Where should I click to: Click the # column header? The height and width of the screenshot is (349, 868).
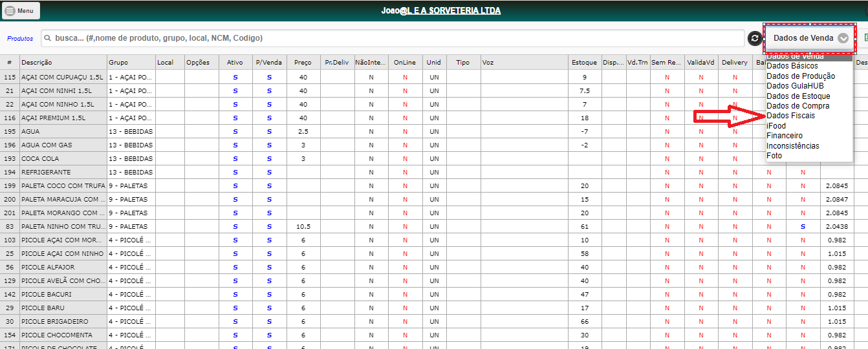pyautogui.click(x=10, y=63)
